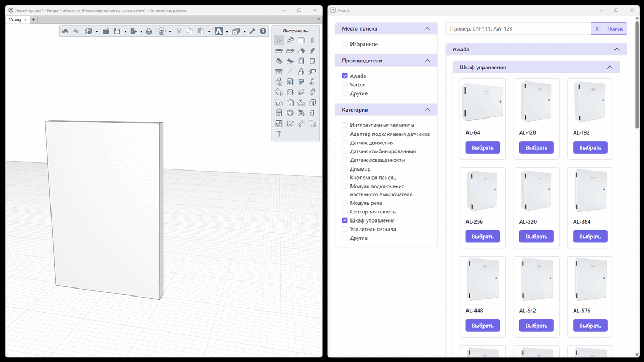Image resolution: width=644 pixels, height=362 pixels.
Task: Close the 3D-вид tab
Action: click(25, 20)
